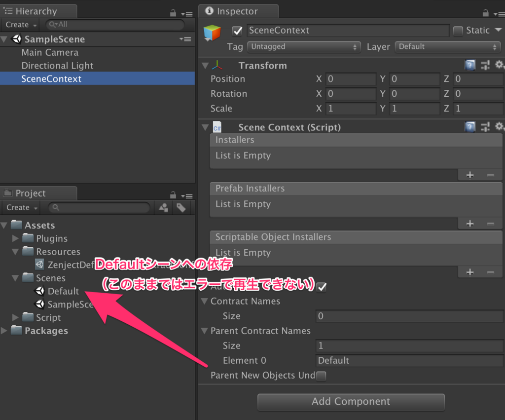Screen dimensions: 505x420
Task: Click Project search by type icon
Action: pos(163,208)
